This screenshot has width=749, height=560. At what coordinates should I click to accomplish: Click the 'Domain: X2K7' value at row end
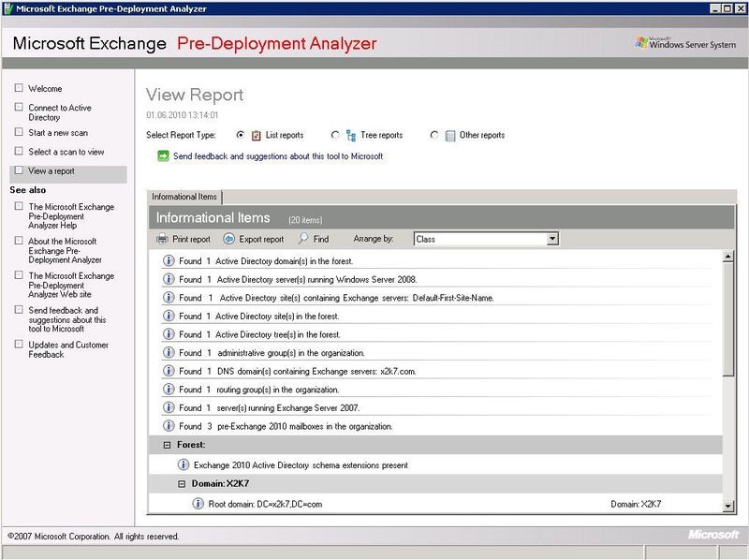pyautogui.click(x=636, y=504)
